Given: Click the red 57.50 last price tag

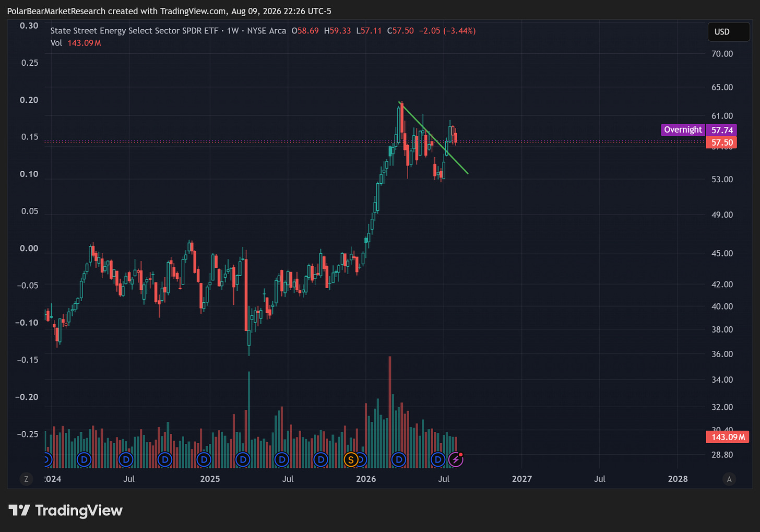Looking at the screenshot, I should point(722,143).
